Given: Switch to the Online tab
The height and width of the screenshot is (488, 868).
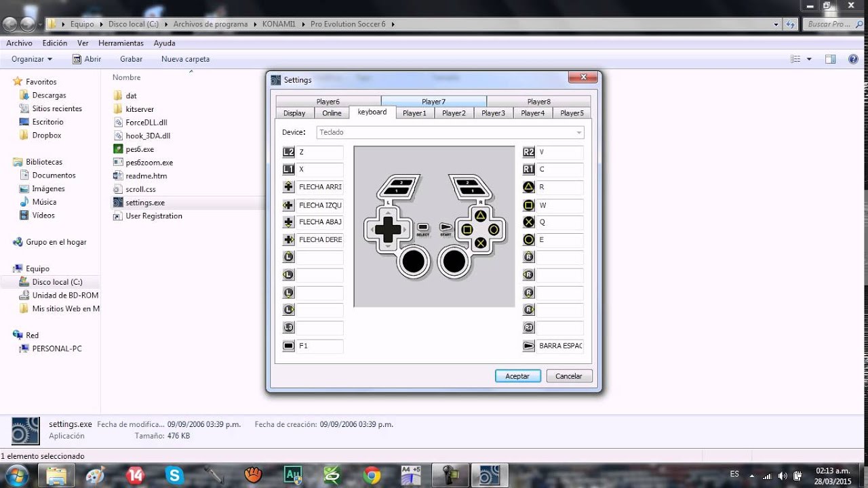Looking at the screenshot, I should click(332, 113).
